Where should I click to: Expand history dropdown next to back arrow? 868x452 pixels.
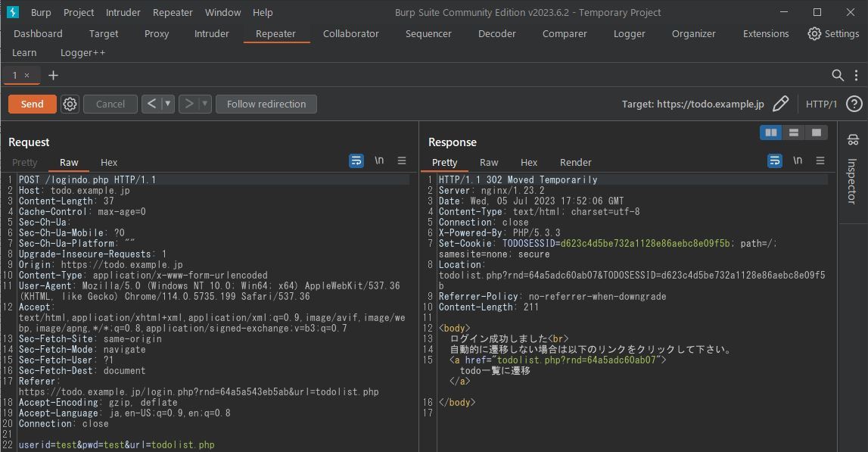tap(167, 104)
